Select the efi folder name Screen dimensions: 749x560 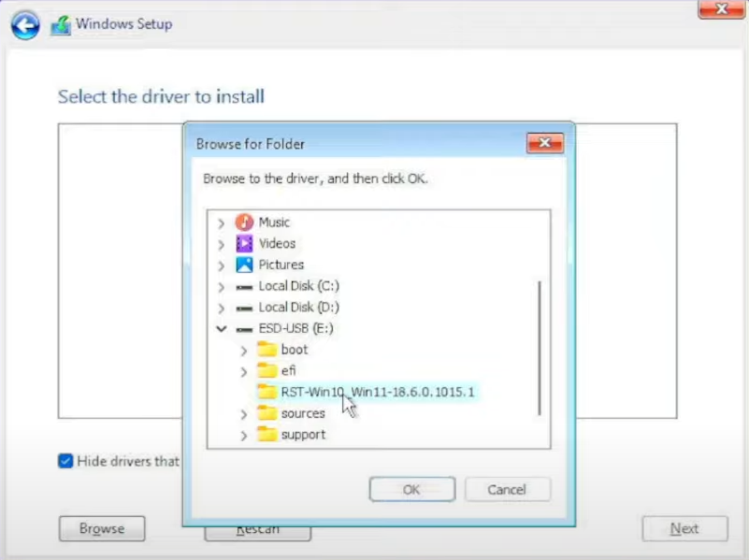289,370
